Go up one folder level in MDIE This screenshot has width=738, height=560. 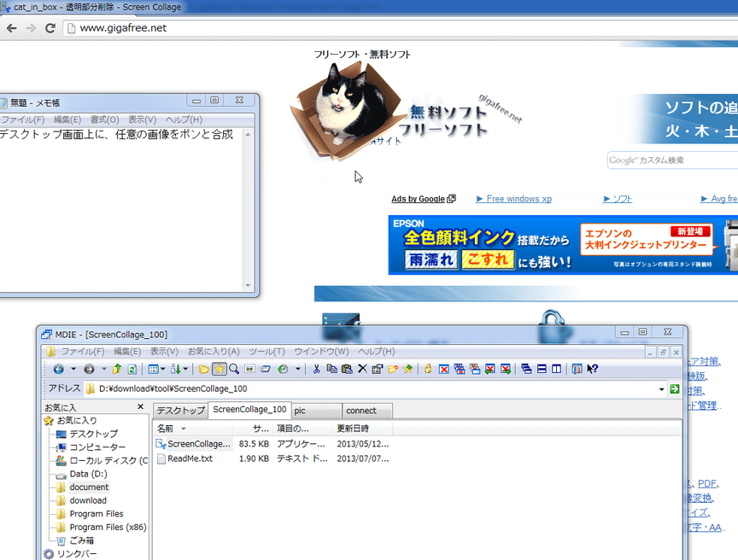coord(117,369)
